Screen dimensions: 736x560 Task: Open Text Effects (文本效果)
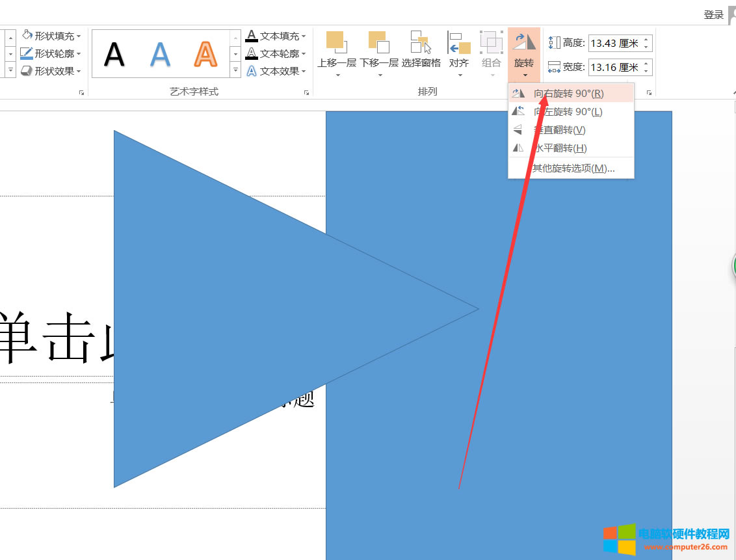pos(273,71)
